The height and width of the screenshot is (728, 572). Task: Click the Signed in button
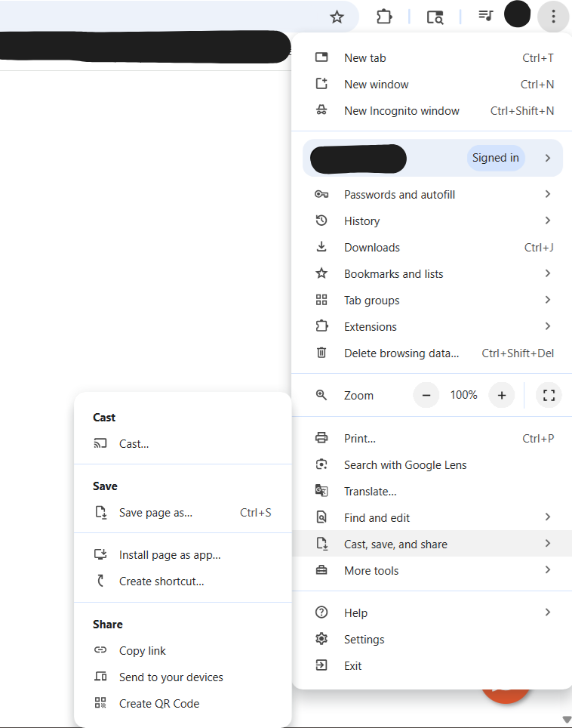pyautogui.click(x=495, y=158)
